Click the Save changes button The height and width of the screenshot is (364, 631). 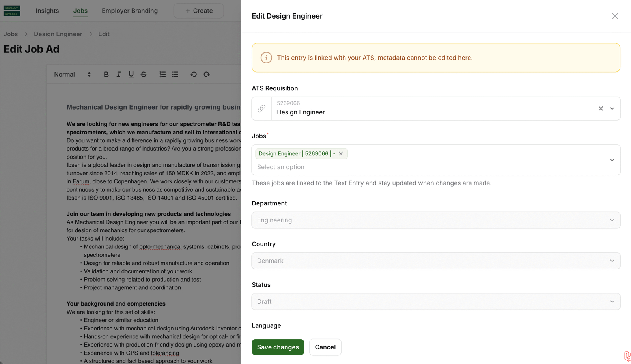pyautogui.click(x=278, y=347)
